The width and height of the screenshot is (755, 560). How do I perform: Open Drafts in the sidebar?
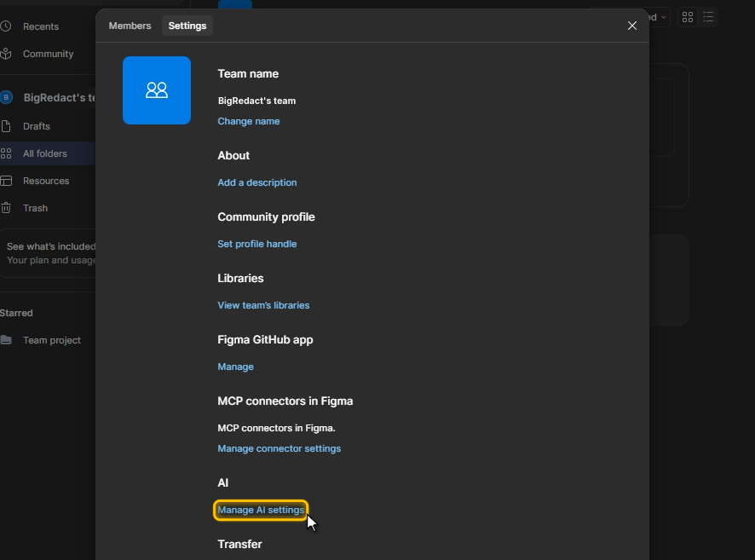point(37,126)
